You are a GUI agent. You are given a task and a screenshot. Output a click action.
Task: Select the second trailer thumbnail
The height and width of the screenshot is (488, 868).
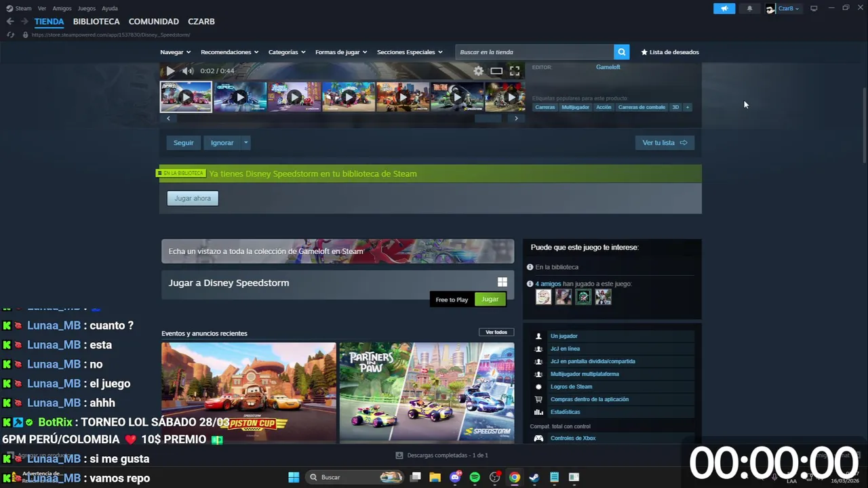click(240, 97)
